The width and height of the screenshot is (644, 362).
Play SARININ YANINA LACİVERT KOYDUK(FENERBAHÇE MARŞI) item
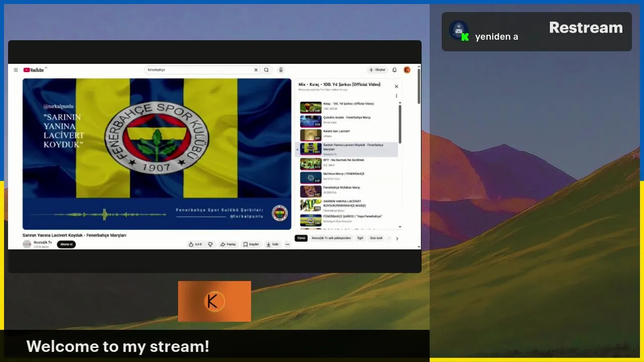coord(347,205)
